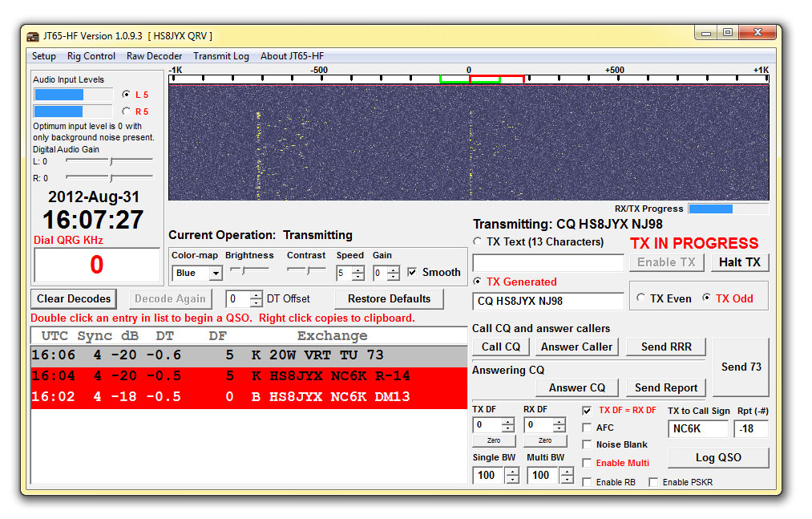Click the Answer CQ button
Image resolution: width=812 pixels, height=519 pixels.
pos(577,387)
